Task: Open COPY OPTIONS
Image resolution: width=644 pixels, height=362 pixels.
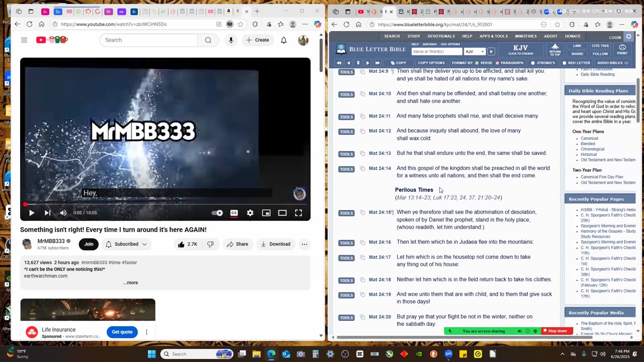Action: (431, 63)
